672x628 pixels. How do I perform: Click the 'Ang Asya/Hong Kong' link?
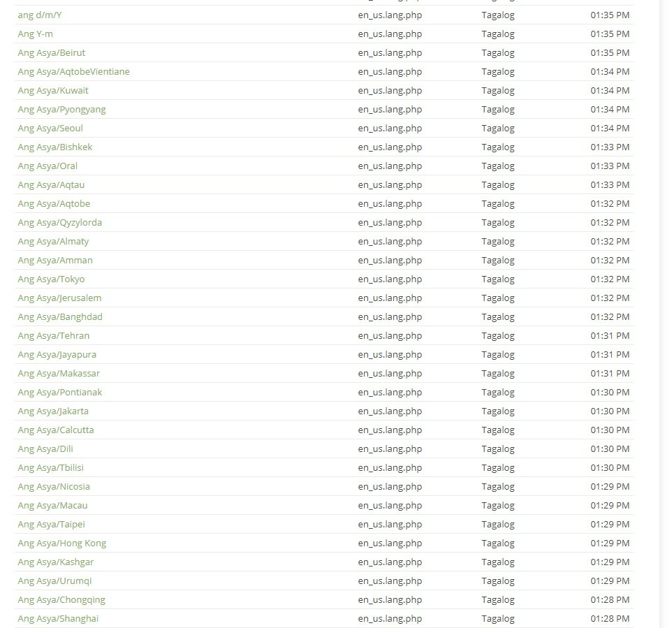click(61, 543)
